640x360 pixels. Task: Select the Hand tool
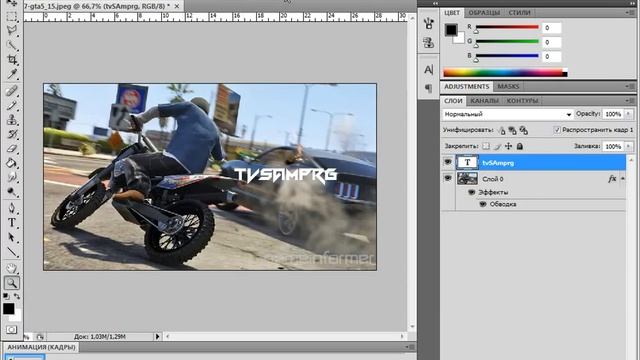point(11,268)
